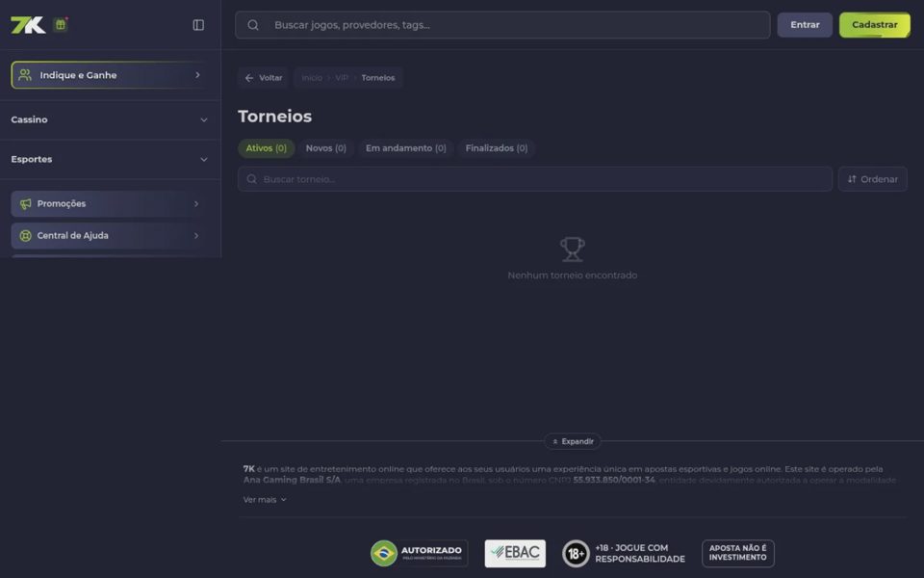
Task: Click the EBAC logo badge
Action: (x=515, y=553)
